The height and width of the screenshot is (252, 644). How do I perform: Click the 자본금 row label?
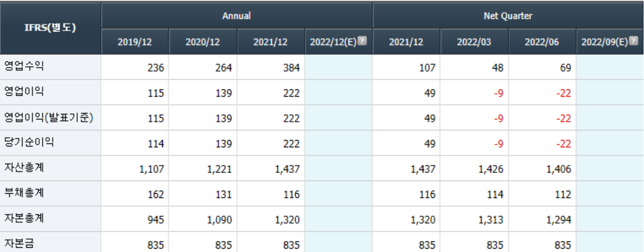[19, 244]
